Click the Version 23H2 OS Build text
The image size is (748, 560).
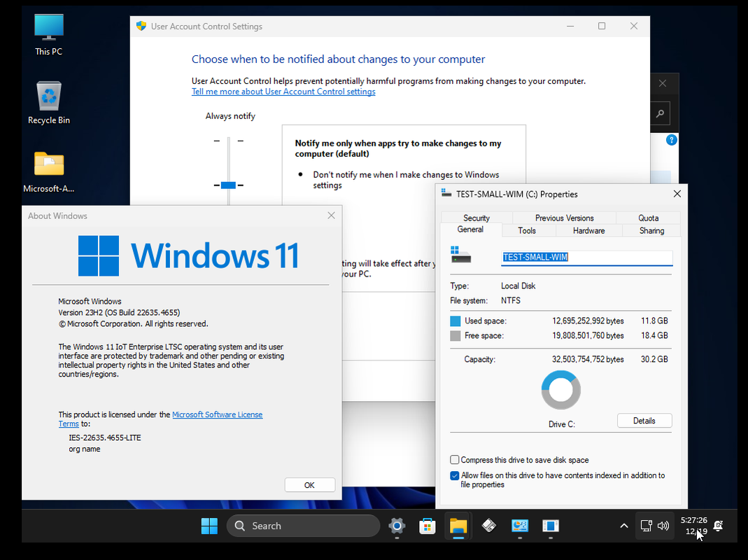point(119,313)
